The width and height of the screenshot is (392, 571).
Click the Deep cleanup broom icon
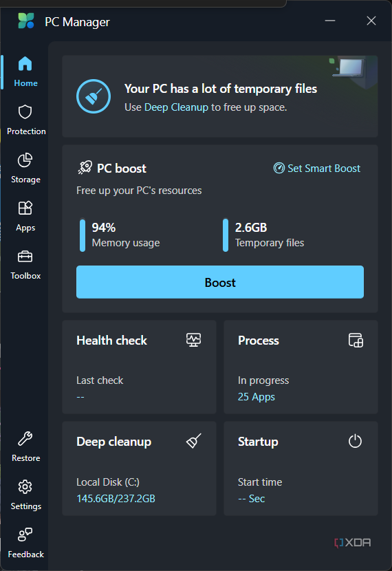point(194,440)
